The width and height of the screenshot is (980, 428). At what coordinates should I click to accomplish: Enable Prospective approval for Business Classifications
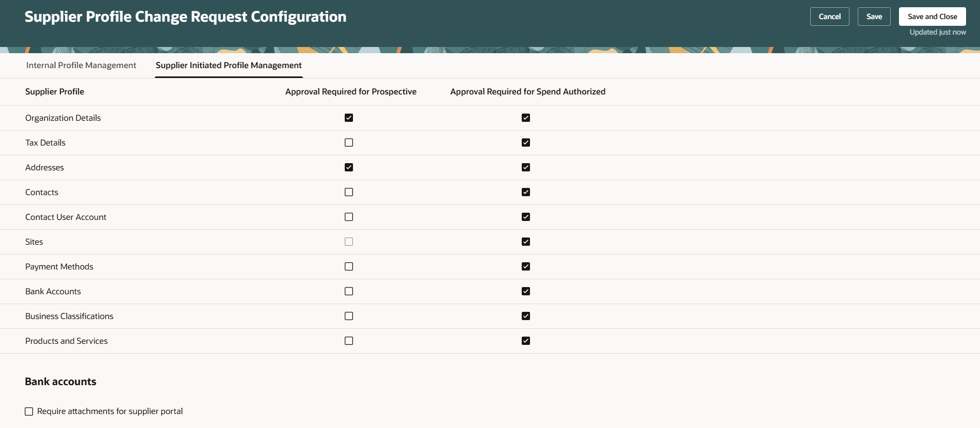pyautogui.click(x=349, y=316)
